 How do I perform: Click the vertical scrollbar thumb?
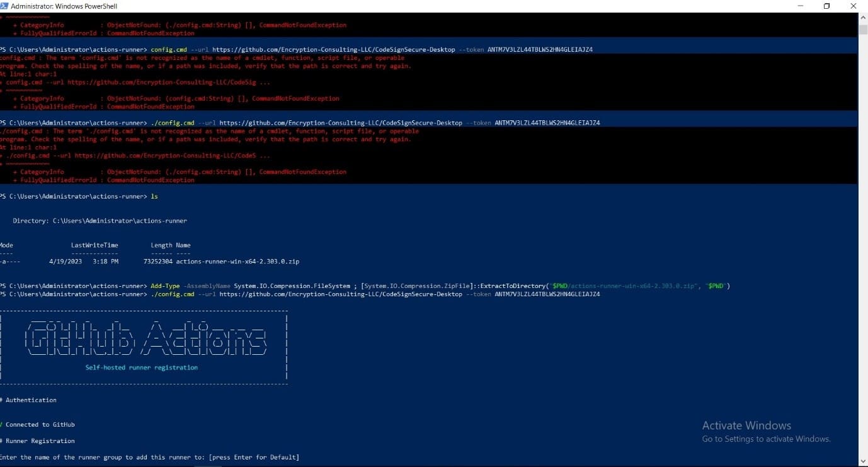[x=862, y=29]
